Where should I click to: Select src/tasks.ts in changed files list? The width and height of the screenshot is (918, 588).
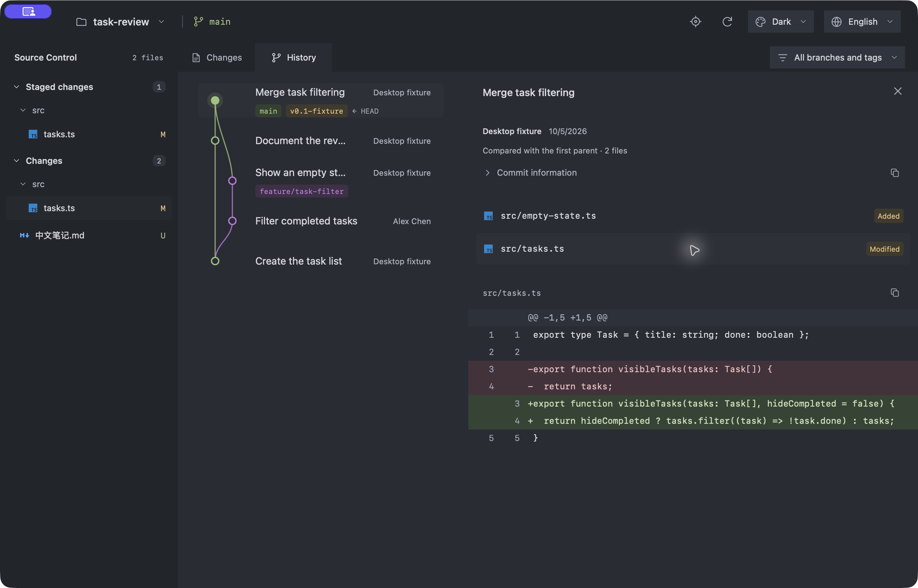(693, 249)
